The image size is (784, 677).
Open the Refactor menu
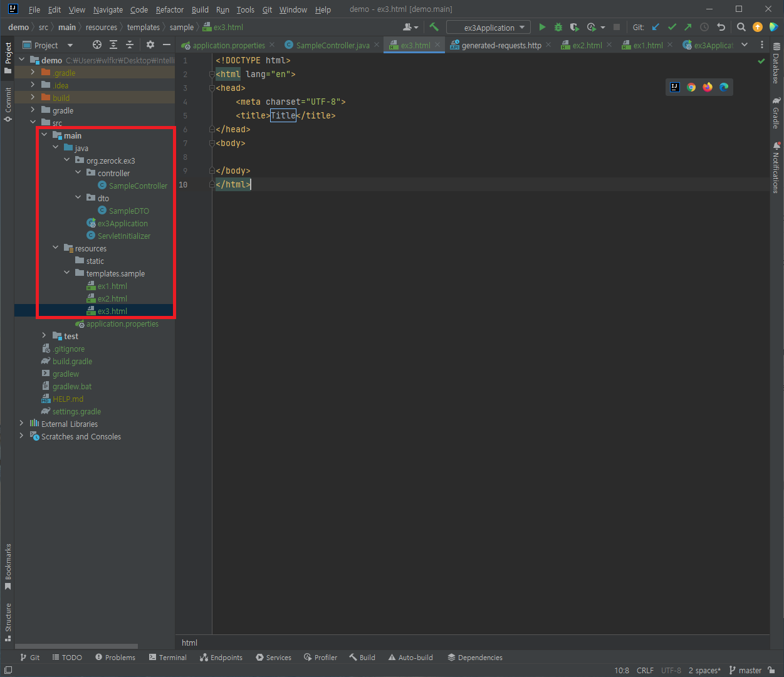(170, 9)
